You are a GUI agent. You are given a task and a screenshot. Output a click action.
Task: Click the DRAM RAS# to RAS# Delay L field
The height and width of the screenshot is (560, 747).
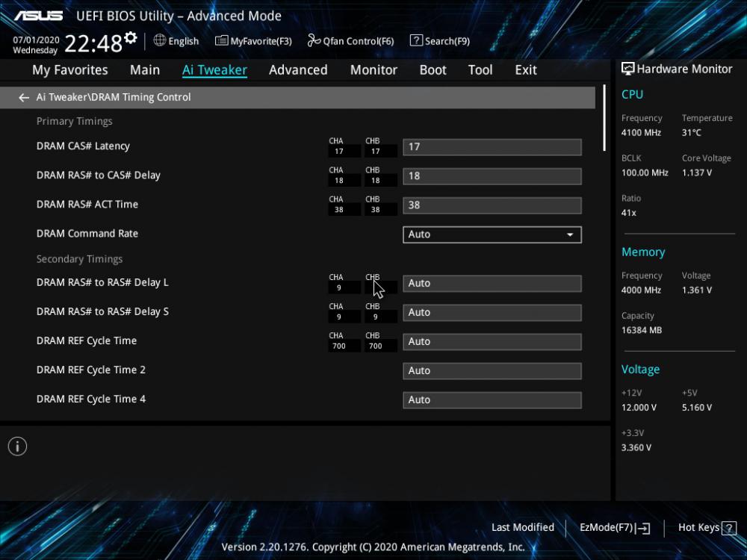point(492,283)
